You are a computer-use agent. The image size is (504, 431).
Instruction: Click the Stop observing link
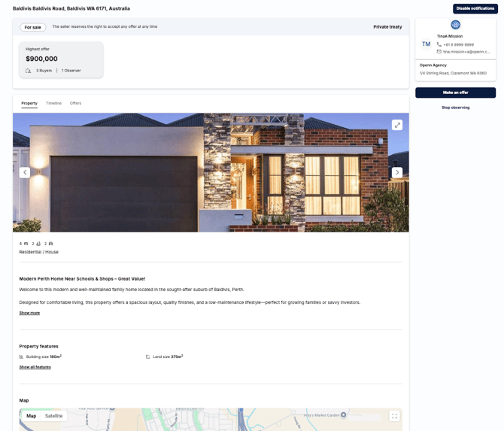(455, 108)
